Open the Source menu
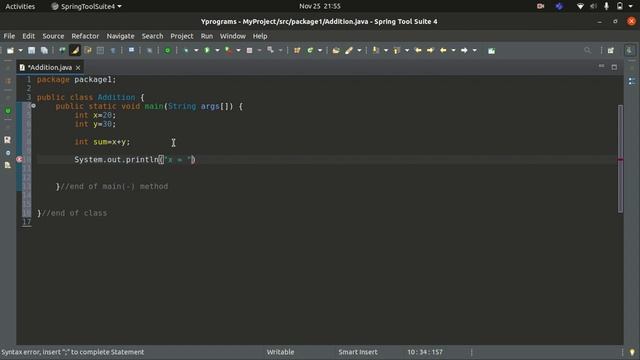Viewport: 640px width, 360px height. 53,36
